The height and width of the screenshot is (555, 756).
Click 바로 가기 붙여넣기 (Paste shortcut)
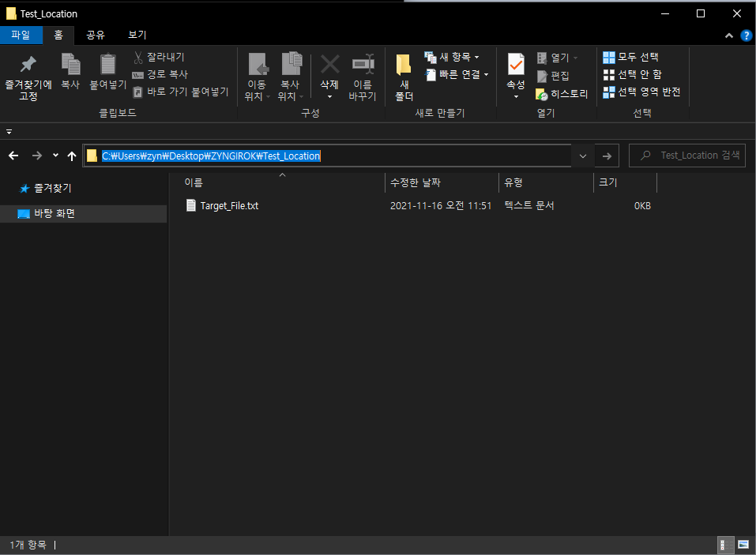181,92
